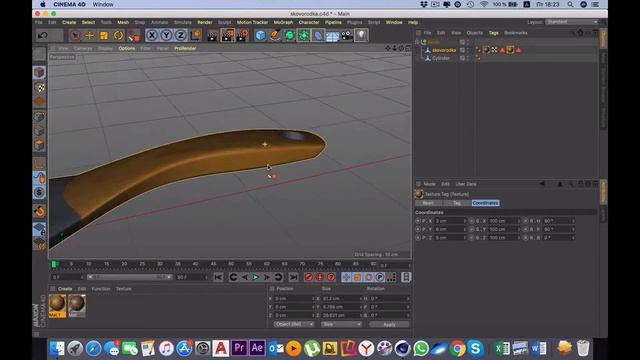
Task: Open the Create menu in main menu bar
Action: [69, 22]
